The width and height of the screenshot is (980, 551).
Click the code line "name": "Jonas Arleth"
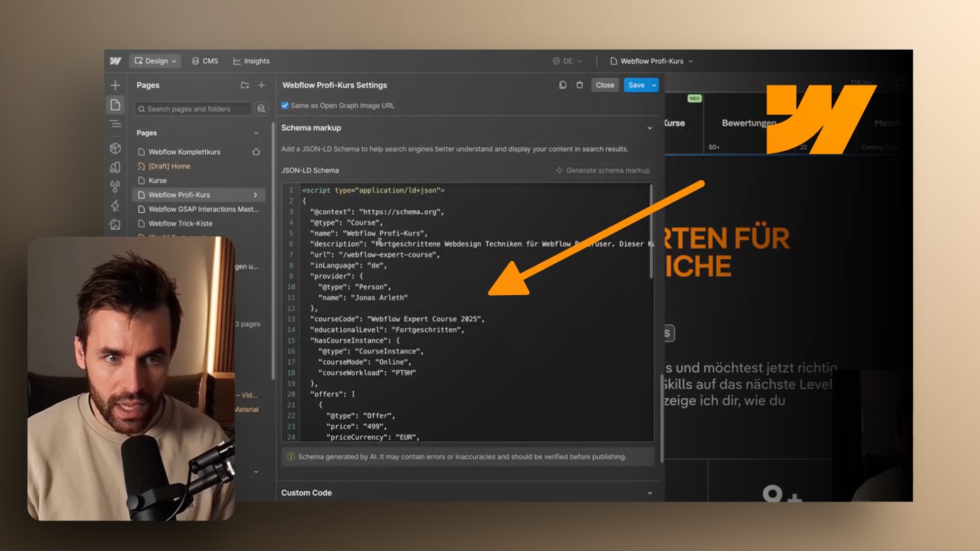[x=363, y=298]
